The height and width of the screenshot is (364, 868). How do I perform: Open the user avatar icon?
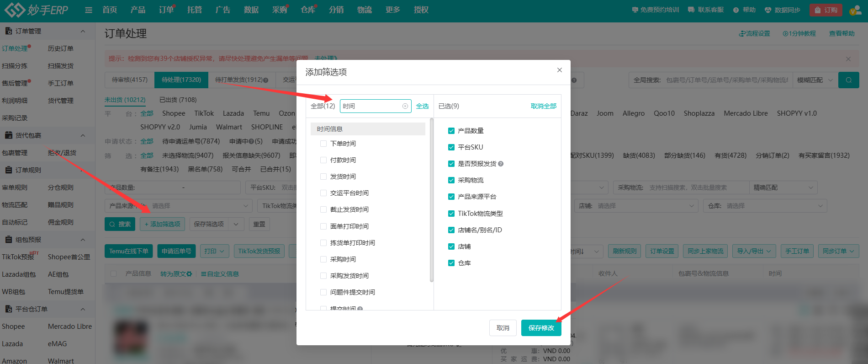pyautogui.click(x=854, y=11)
